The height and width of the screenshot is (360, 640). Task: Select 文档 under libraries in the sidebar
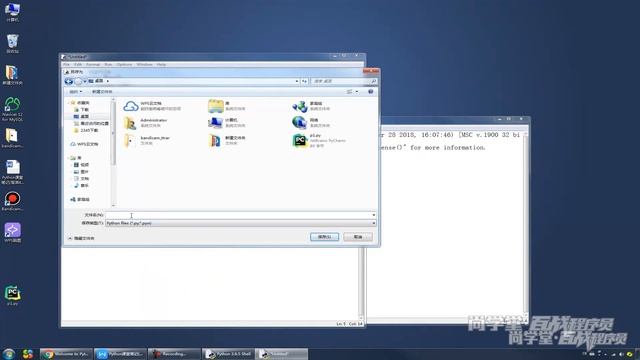coord(81,178)
